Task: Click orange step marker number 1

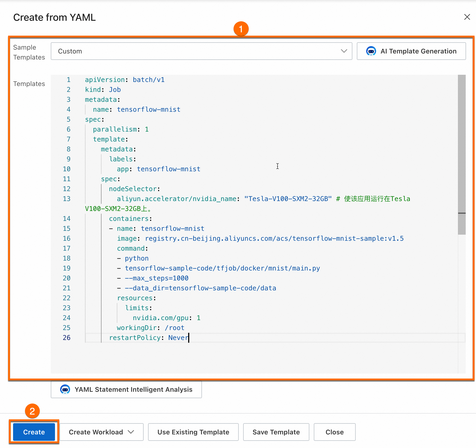Action: coord(241,29)
